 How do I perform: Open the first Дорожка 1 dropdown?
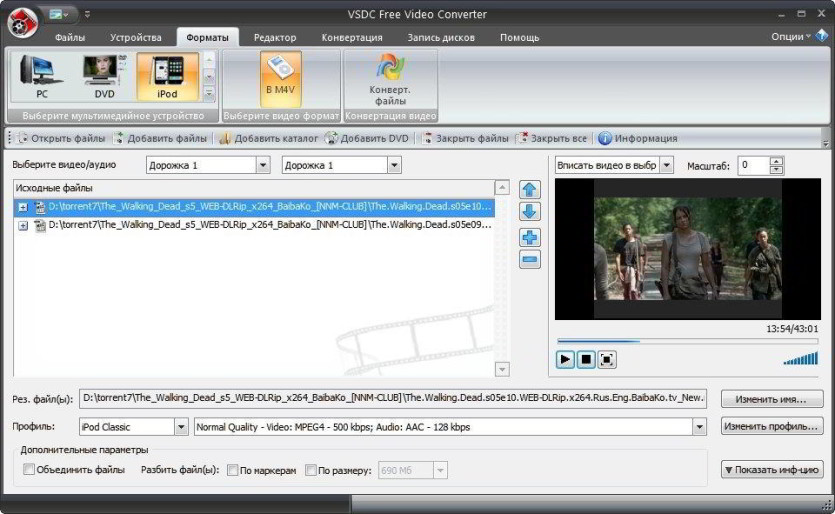263,165
